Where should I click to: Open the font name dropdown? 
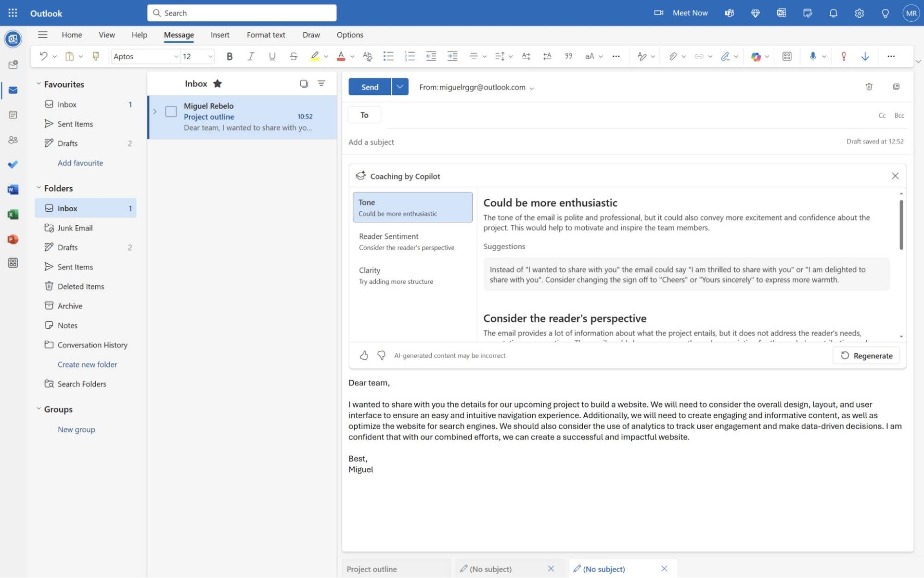pyautogui.click(x=176, y=56)
